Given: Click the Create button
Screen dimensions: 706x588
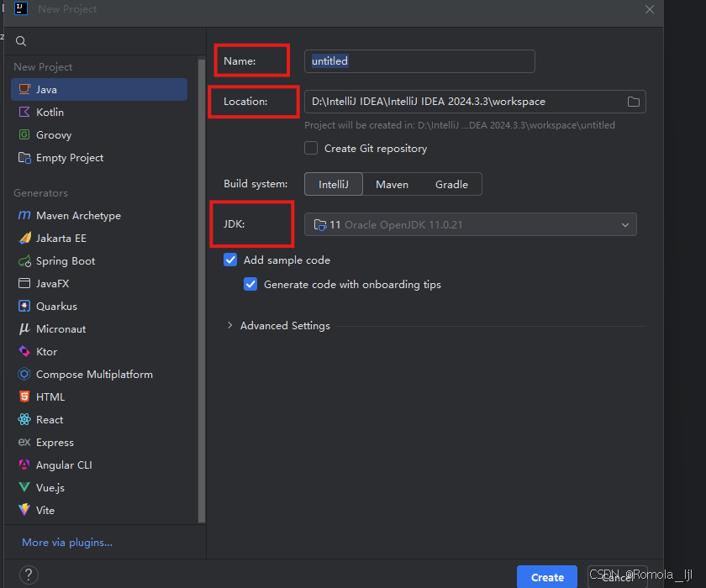Looking at the screenshot, I should (547, 577).
